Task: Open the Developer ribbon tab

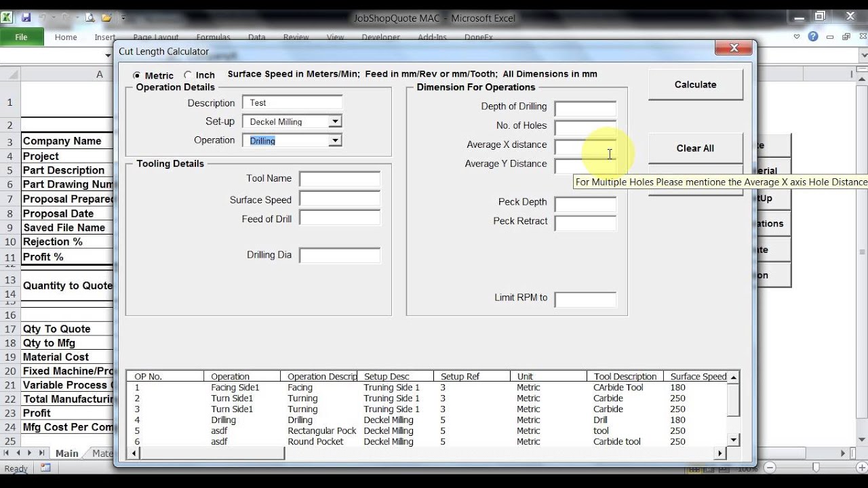Action: (x=381, y=37)
